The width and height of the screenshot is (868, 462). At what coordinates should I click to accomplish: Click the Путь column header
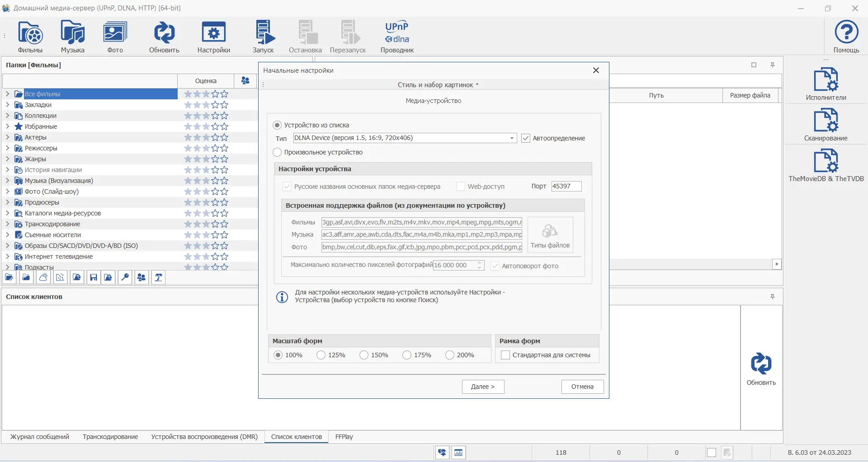pyautogui.click(x=656, y=95)
